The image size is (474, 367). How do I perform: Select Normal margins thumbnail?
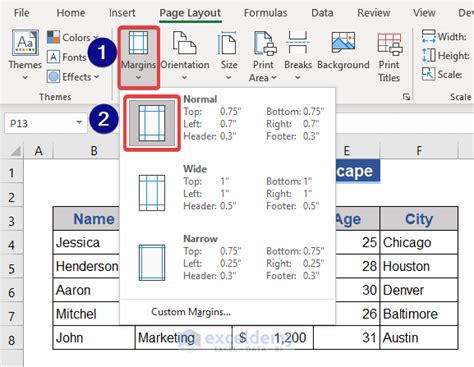click(x=152, y=123)
